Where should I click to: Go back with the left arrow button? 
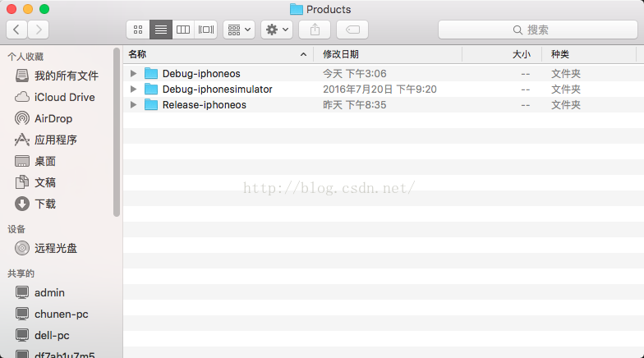point(16,30)
